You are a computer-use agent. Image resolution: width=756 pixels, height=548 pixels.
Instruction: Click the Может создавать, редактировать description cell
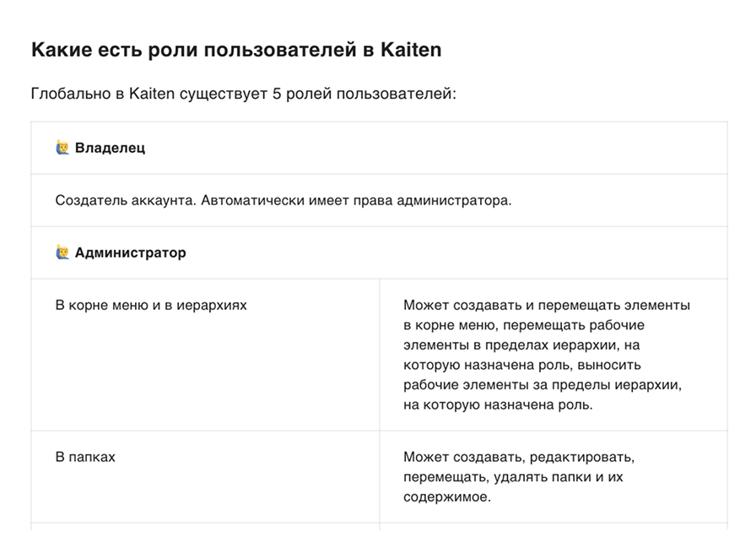click(553, 476)
